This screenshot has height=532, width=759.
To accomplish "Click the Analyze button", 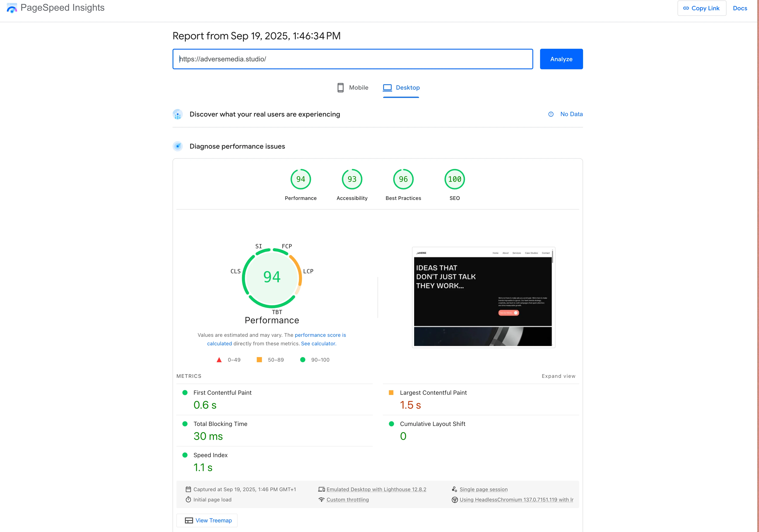I will click(561, 59).
